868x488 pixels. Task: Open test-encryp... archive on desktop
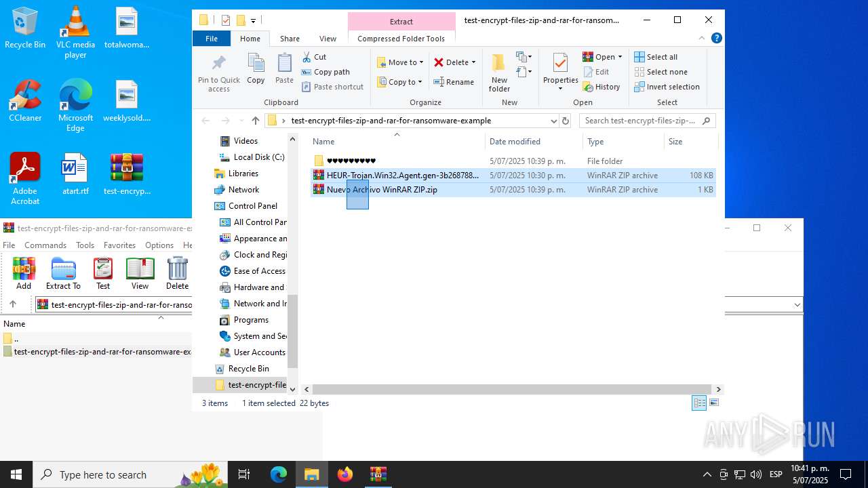pos(127,174)
